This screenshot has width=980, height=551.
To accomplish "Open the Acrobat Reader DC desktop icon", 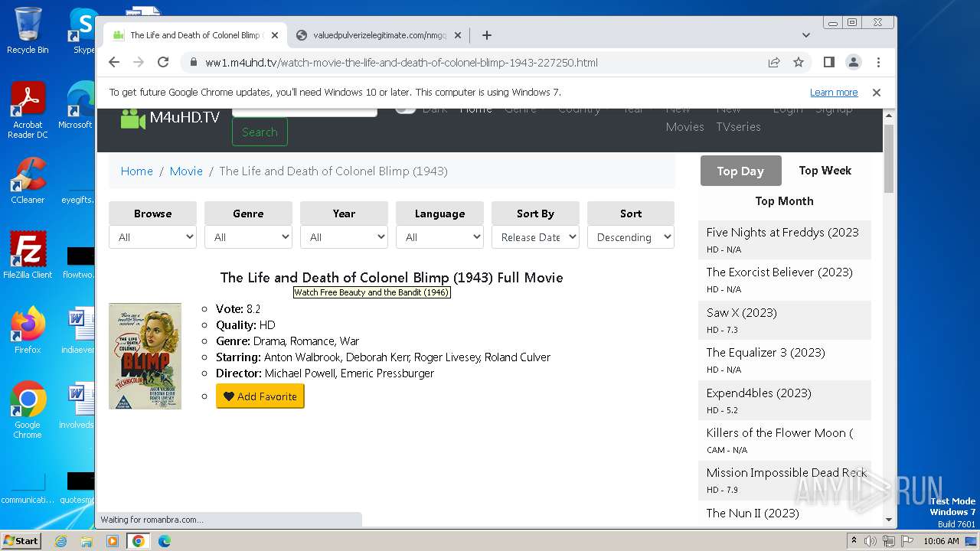I will (x=28, y=111).
